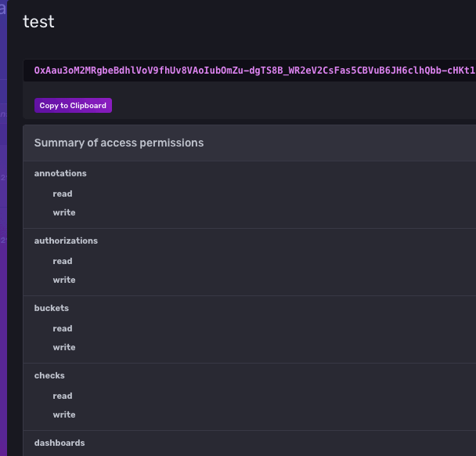The image size is (476, 456).
Task: Click "read" under annotations
Action: 63,194
